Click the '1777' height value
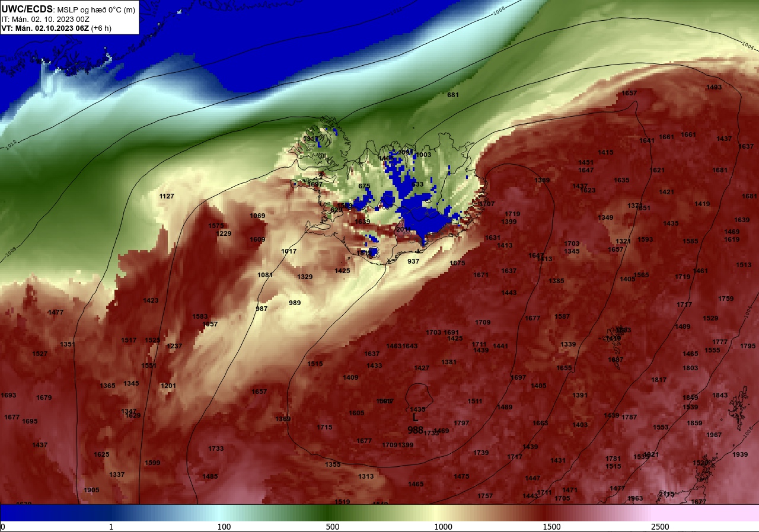 pyautogui.click(x=720, y=342)
